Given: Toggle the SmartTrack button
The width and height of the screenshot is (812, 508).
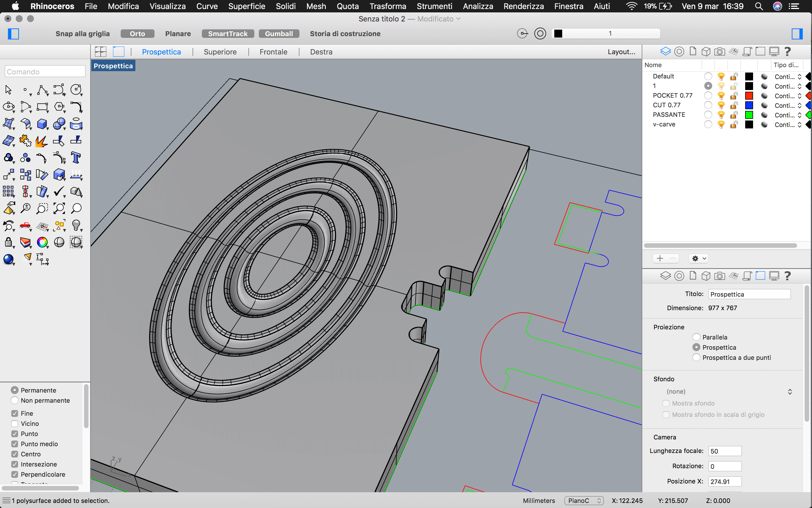Looking at the screenshot, I should pyautogui.click(x=228, y=34).
